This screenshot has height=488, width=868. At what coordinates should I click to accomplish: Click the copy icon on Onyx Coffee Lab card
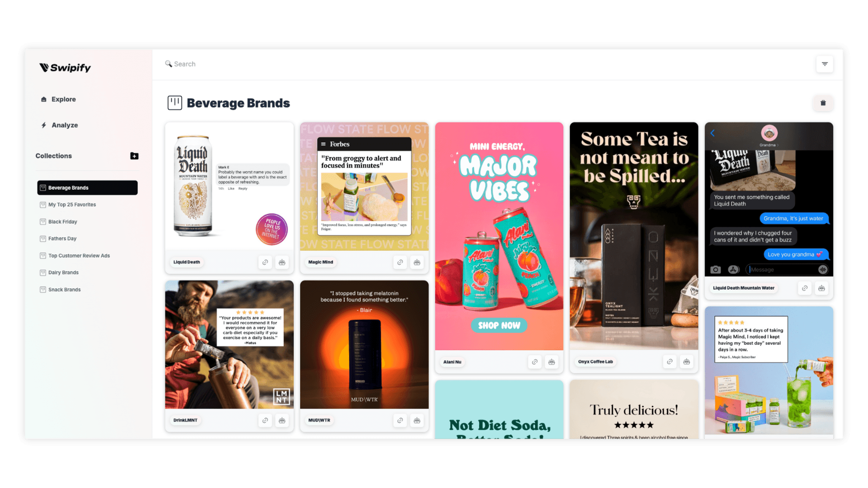pyautogui.click(x=669, y=361)
